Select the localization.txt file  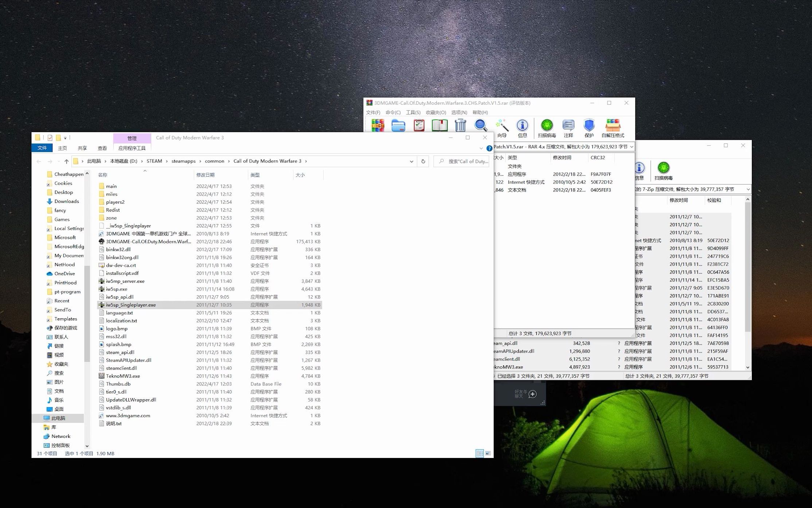(209, 320)
